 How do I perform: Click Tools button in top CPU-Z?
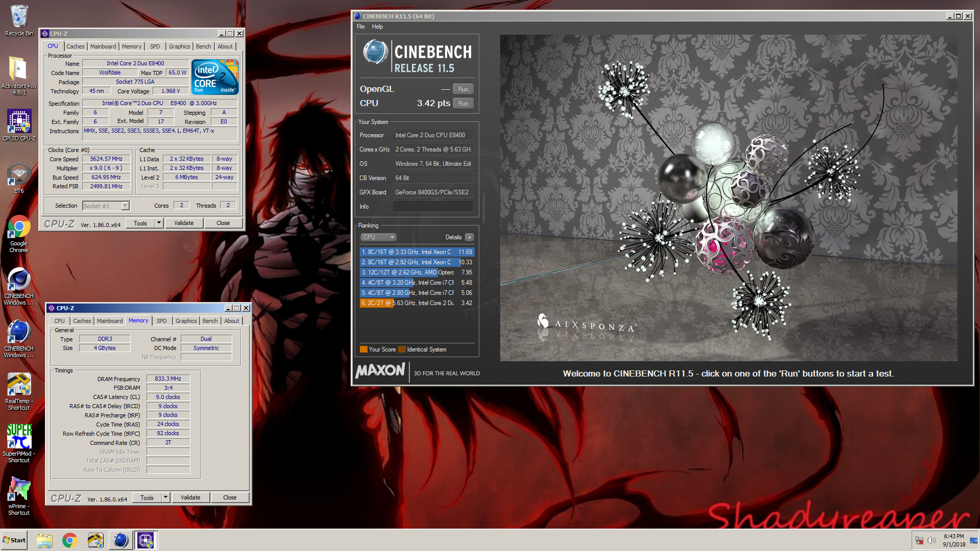point(140,223)
